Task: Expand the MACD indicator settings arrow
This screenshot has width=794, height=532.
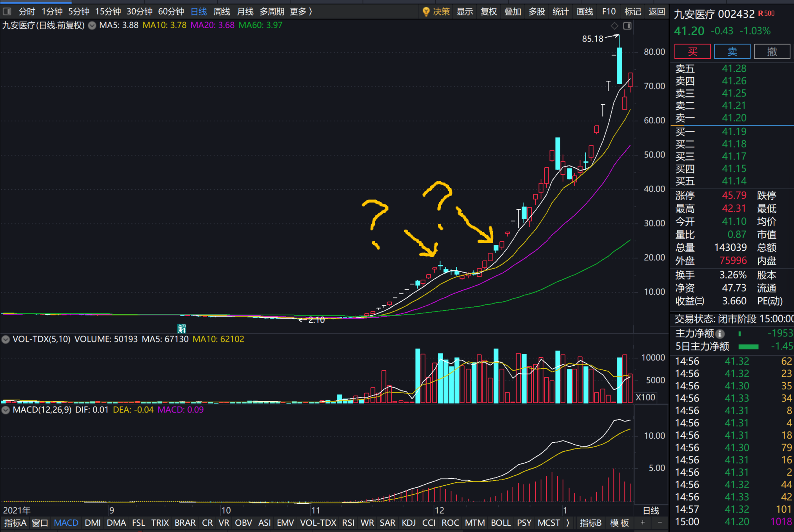Action: [x=5, y=410]
